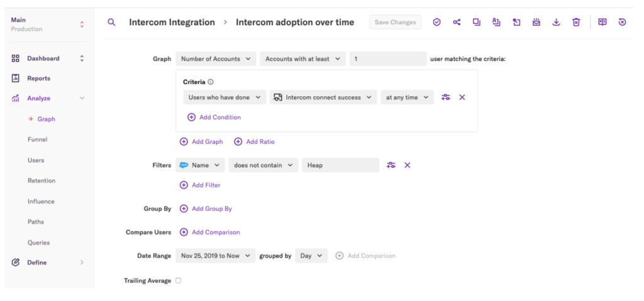Click the download export icon
The image size is (644, 301).
click(x=556, y=22)
